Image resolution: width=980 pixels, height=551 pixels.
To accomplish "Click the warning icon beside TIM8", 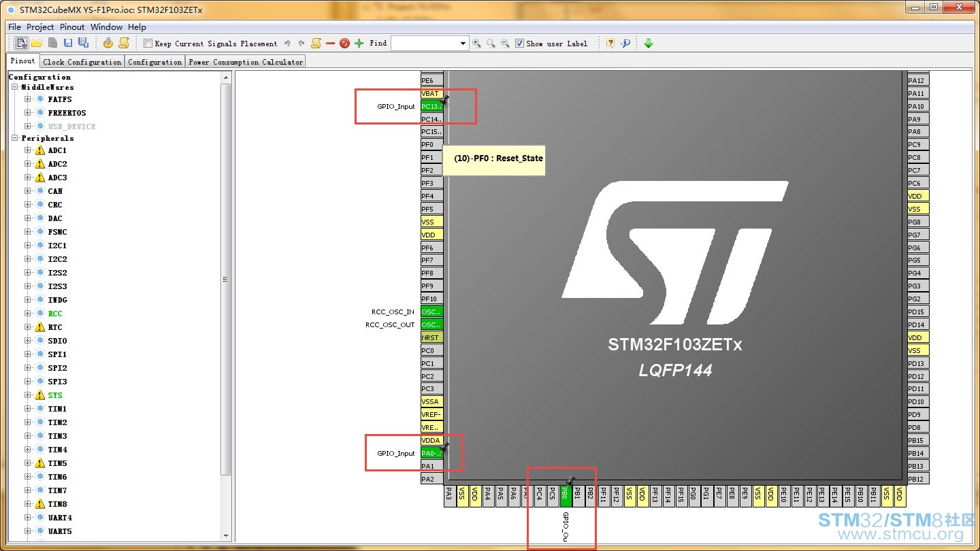I will pos(40,504).
